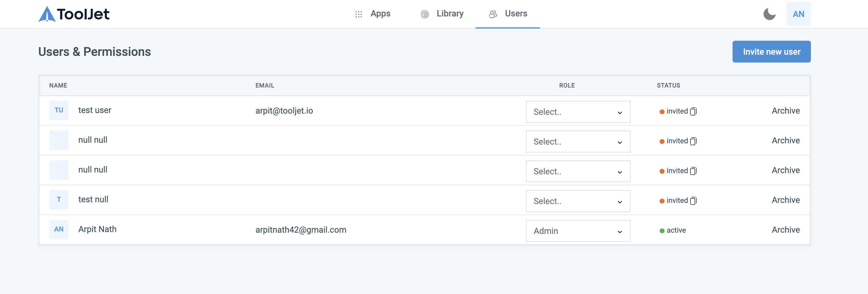Open role dropdown for test user
This screenshot has width=868, height=294.
point(578,111)
